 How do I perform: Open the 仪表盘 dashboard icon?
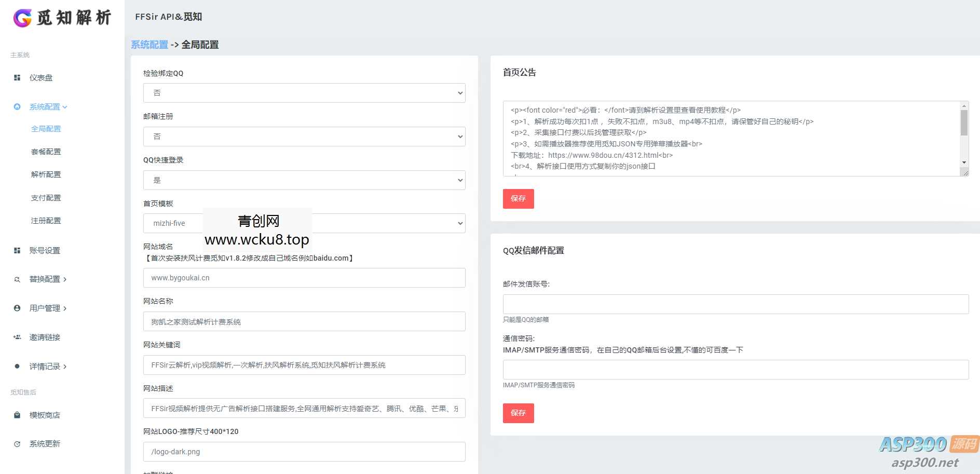(17, 77)
